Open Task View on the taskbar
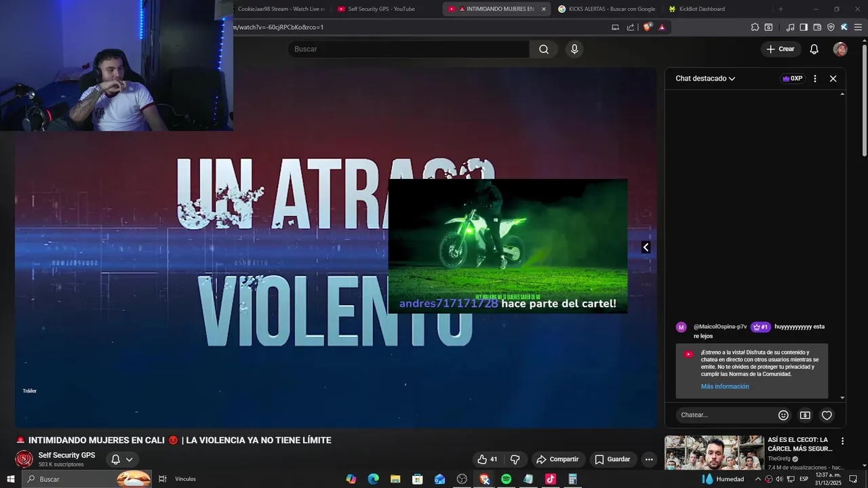The width and height of the screenshot is (868, 488). pos(163,479)
